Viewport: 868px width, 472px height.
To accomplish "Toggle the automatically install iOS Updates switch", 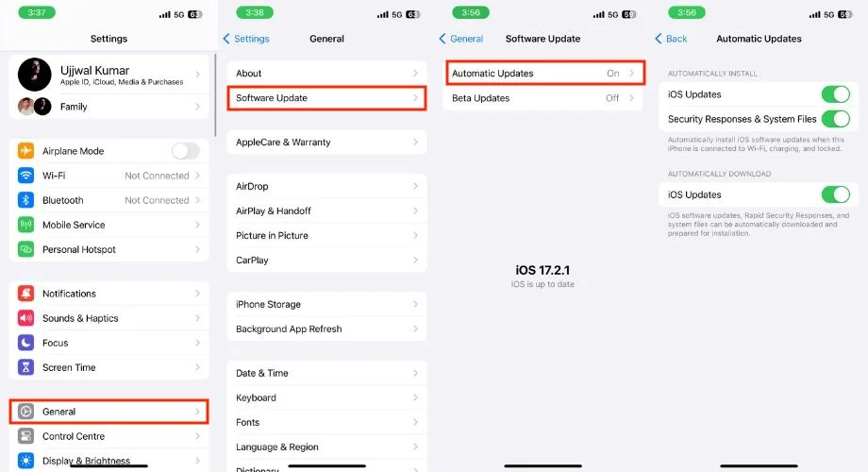I will (835, 94).
